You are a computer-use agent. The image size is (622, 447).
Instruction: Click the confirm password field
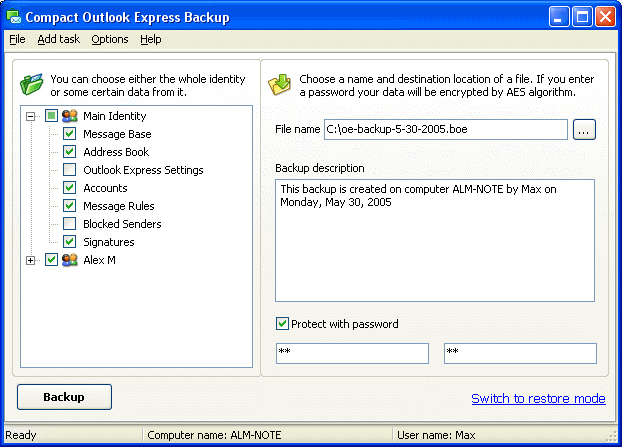[520, 353]
